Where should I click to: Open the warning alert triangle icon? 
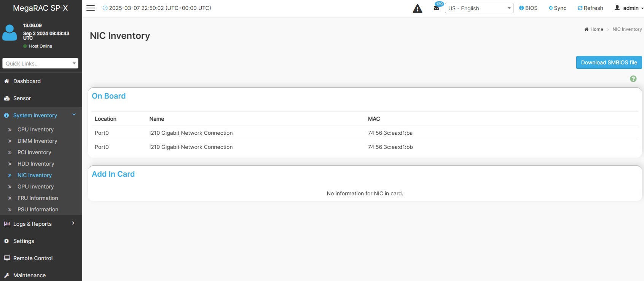[418, 8]
